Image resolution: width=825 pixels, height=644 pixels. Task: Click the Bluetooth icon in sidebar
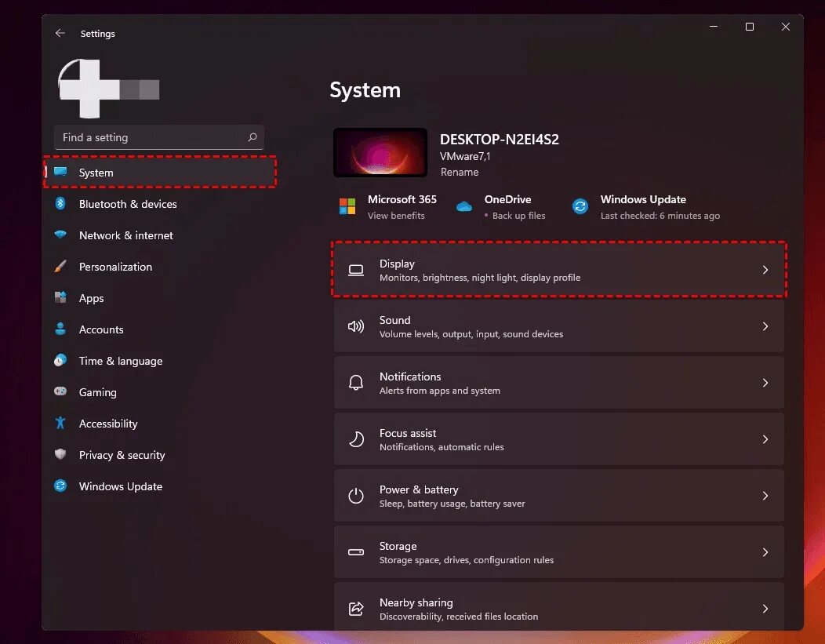tap(60, 203)
